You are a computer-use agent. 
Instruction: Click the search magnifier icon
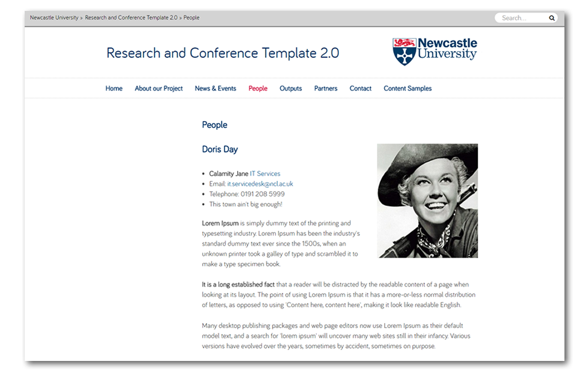[552, 18]
